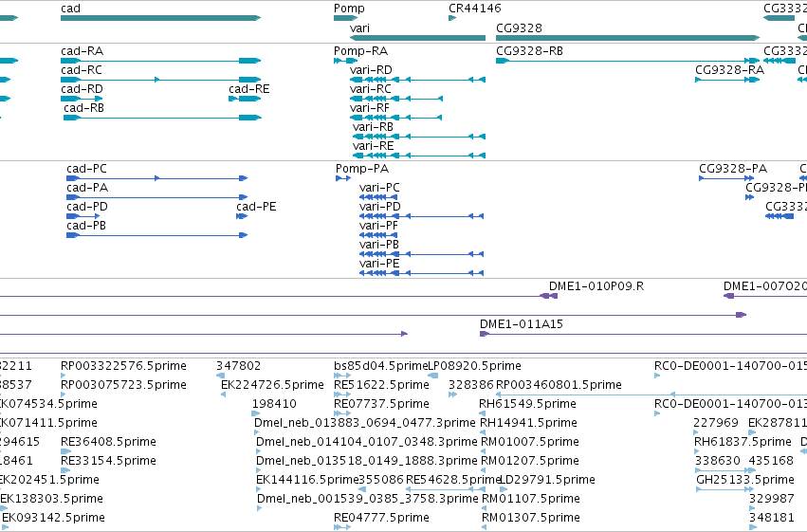Select transcript cad-RA

pos(160,61)
